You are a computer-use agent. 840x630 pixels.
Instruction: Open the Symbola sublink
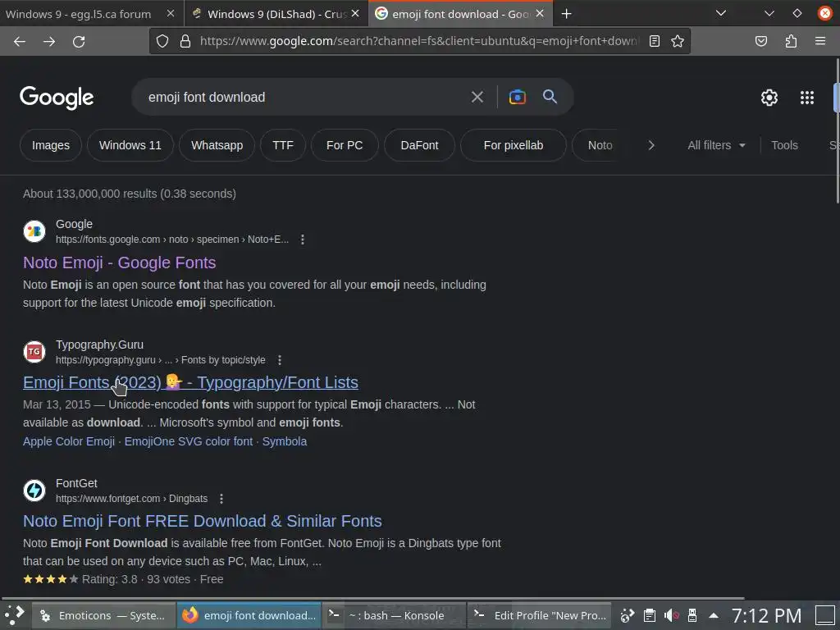[x=285, y=441]
